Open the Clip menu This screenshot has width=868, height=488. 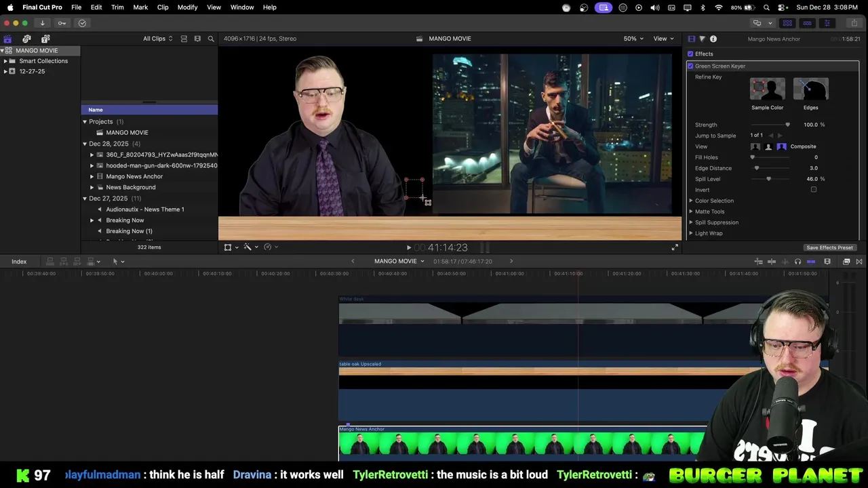tap(163, 7)
